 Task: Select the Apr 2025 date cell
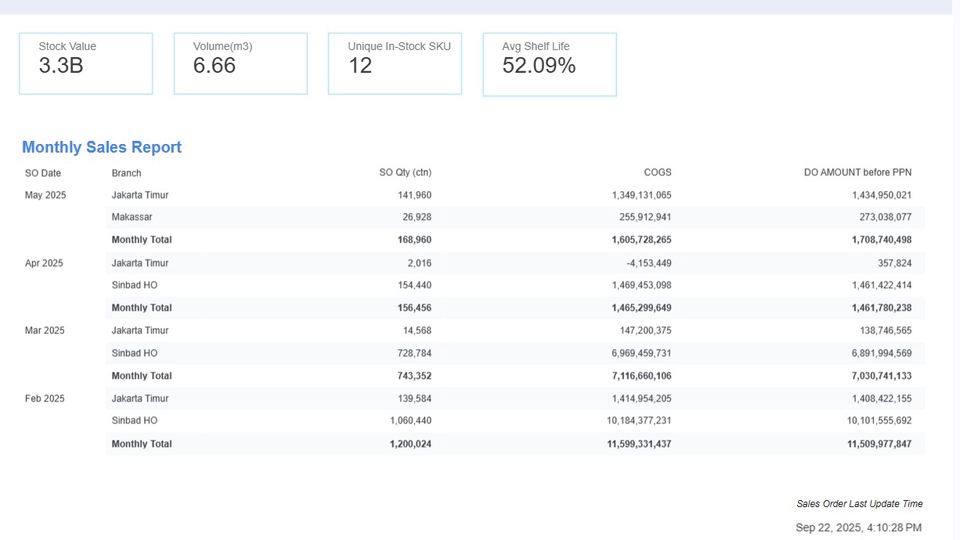coord(44,263)
